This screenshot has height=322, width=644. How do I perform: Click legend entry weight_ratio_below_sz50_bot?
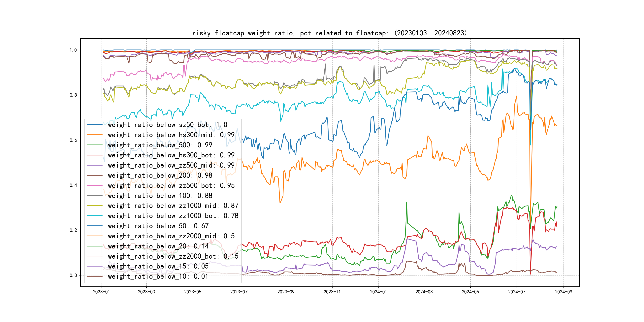[x=168, y=125]
